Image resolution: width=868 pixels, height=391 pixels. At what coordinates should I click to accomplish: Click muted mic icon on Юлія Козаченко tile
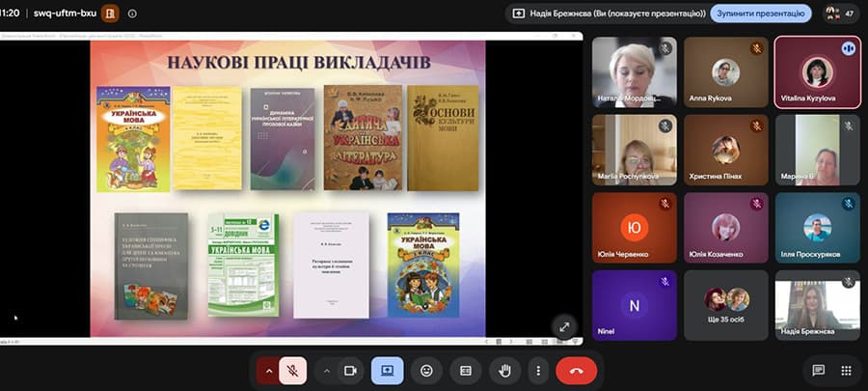757,204
